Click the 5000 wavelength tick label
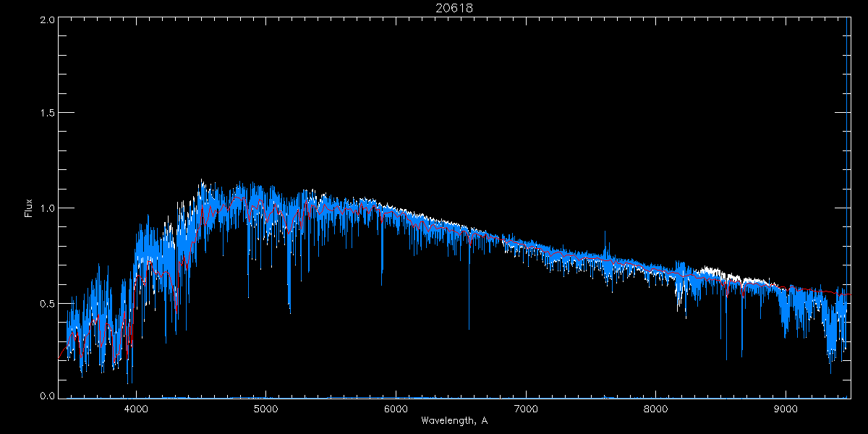The width and height of the screenshot is (868, 434). [265, 408]
